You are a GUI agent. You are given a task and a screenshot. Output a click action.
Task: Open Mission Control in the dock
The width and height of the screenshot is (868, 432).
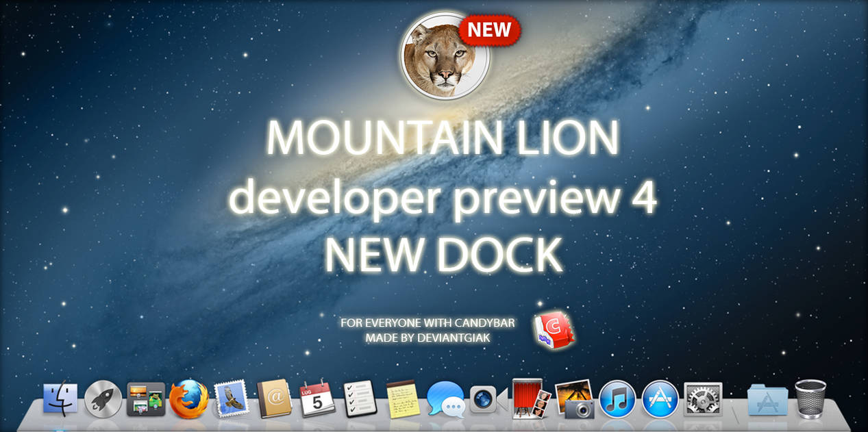pos(146,399)
